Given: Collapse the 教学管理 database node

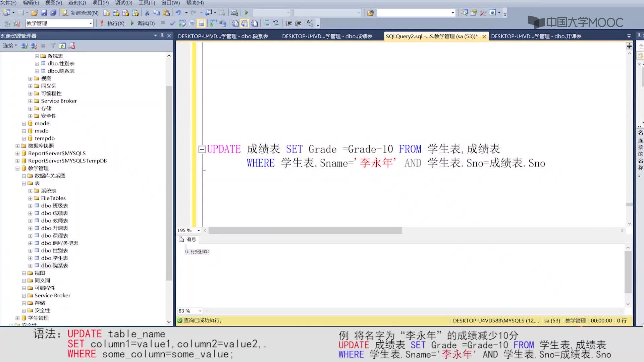Looking at the screenshot, I should tap(17, 168).
